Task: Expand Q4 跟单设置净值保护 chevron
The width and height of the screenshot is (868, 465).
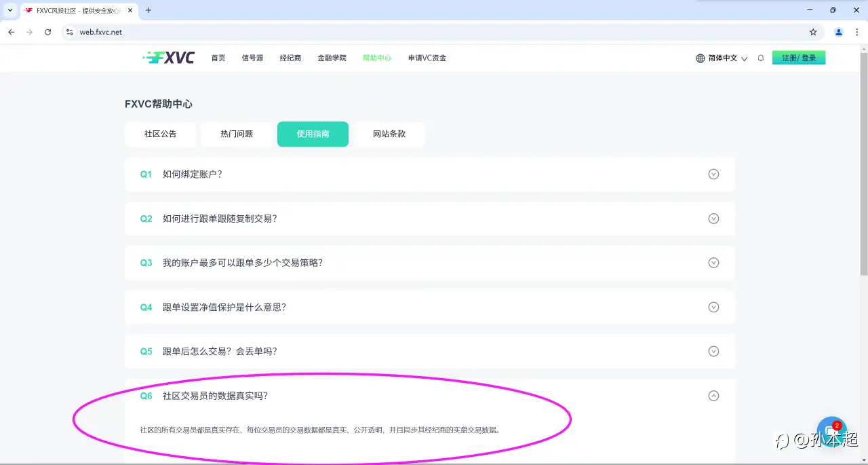Action: pos(713,307)
